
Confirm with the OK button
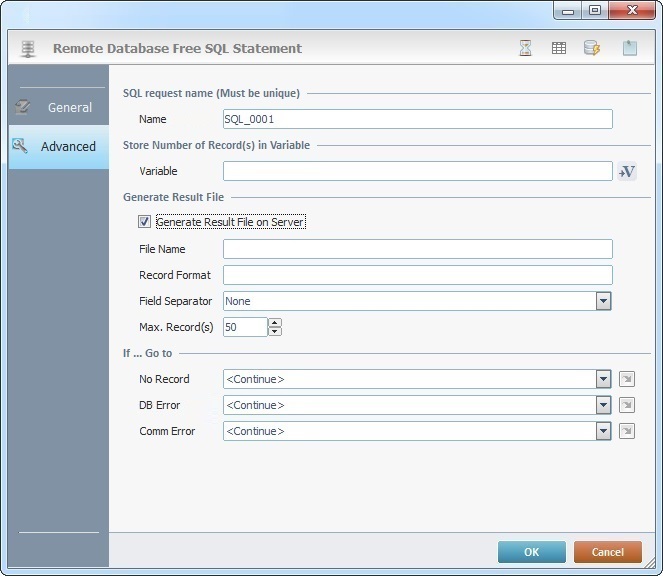531,552
